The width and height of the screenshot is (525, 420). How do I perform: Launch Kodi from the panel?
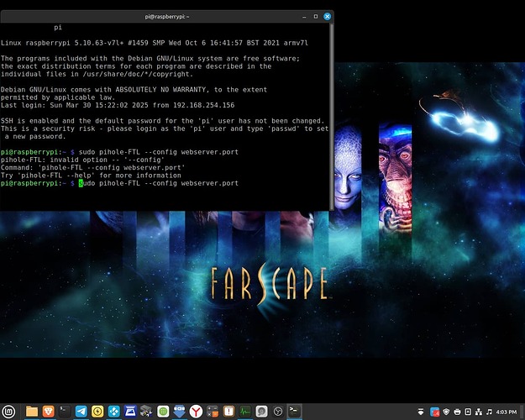point(113,412)
